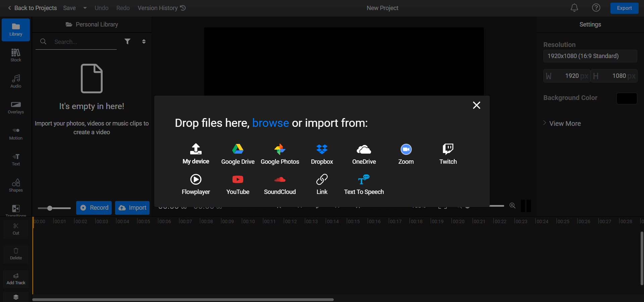Open the Resolution preset dropdown
The width and height of the screenshot is (644, 302).
590,56
